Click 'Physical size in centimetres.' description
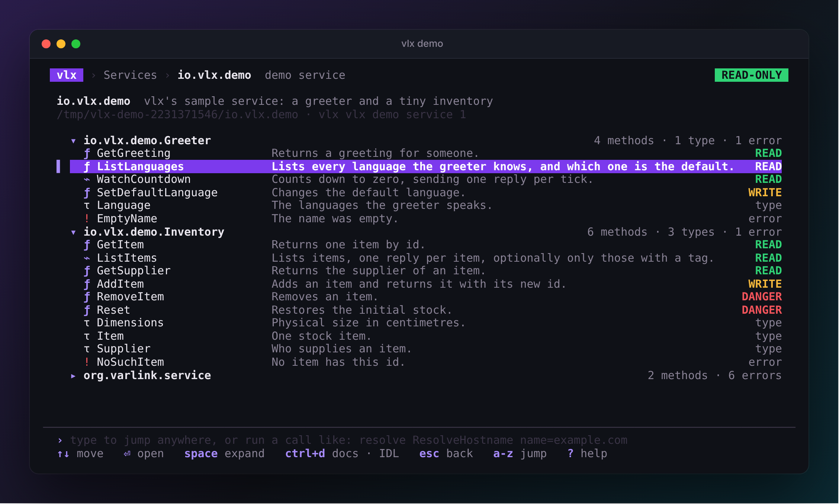Viewport: 839px width, 504px height. pyautogui.click(x=368, y=323)
